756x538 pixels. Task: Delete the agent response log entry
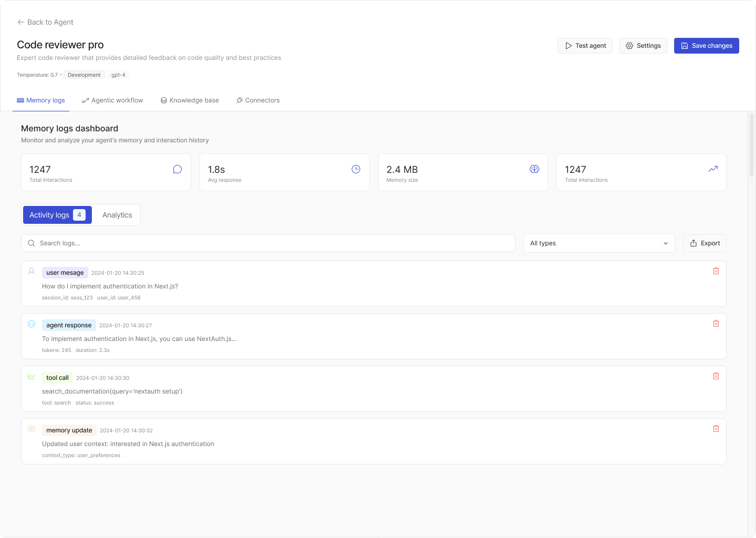(716, 324)
